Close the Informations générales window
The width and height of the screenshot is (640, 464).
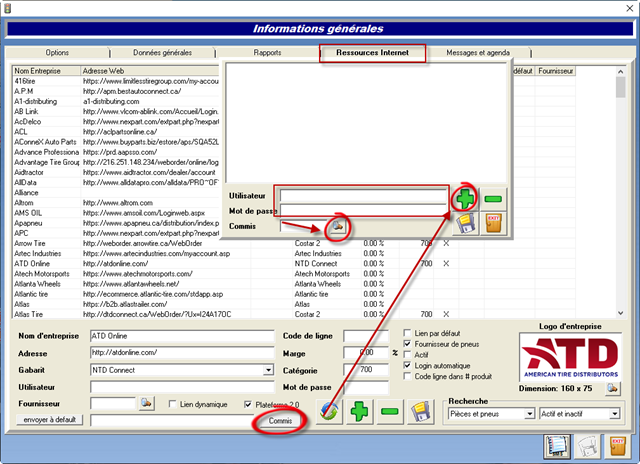pos(630,8)
